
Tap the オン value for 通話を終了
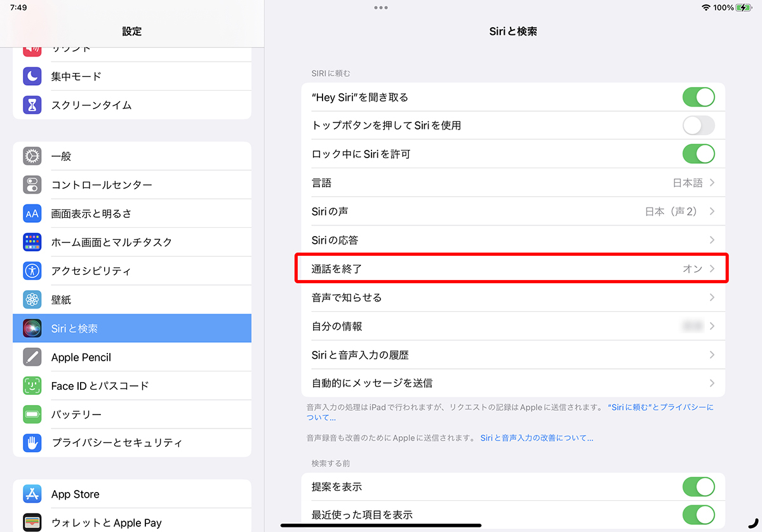coord(692,269)
